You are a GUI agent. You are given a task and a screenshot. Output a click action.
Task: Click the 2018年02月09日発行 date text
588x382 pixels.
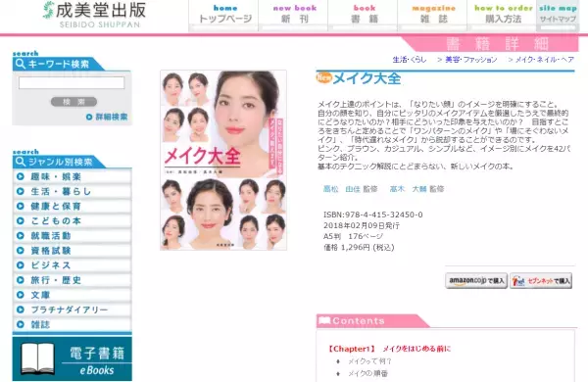pos(361,225)
